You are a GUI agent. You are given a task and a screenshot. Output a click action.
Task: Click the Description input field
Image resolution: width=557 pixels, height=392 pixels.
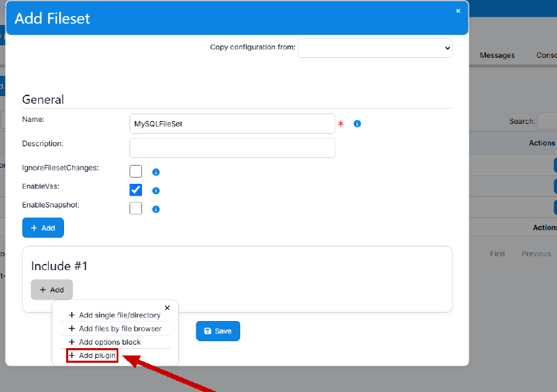click(x=233, y=148)
